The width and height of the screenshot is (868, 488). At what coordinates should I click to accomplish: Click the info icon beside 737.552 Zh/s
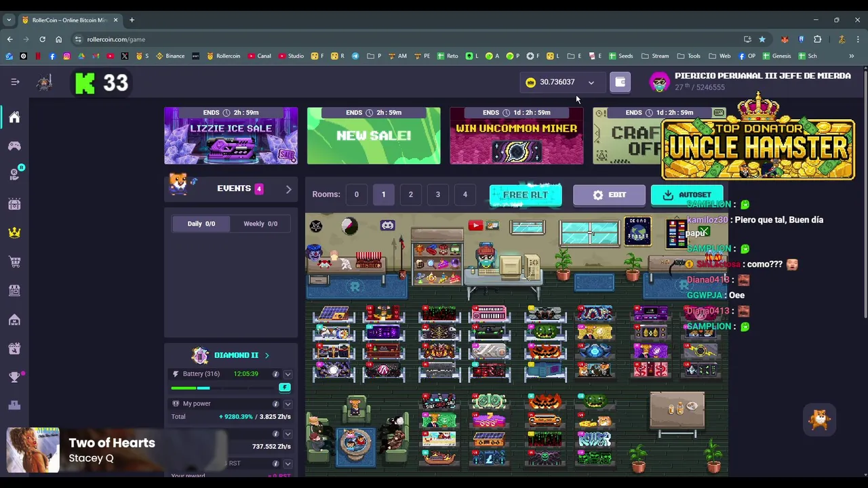pyautogui.click(x=275, y=434)
